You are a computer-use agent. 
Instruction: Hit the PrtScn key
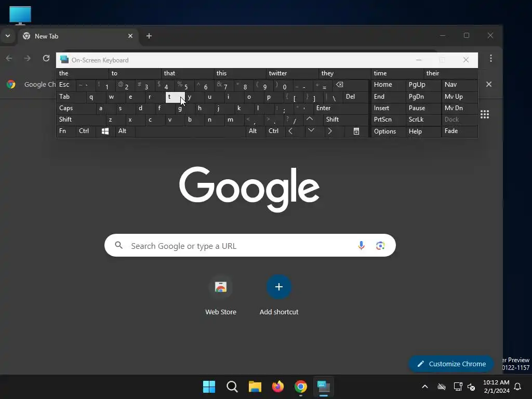(389, 119)
